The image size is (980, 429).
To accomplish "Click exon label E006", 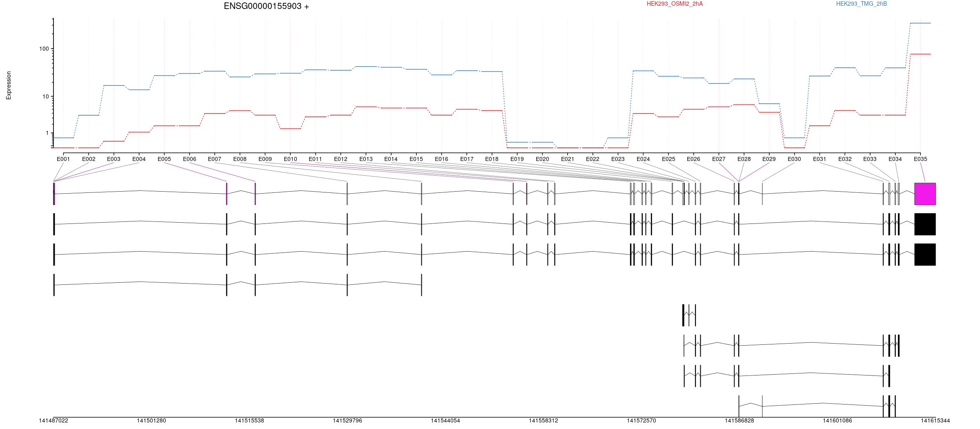I will (x=189, y=159).
